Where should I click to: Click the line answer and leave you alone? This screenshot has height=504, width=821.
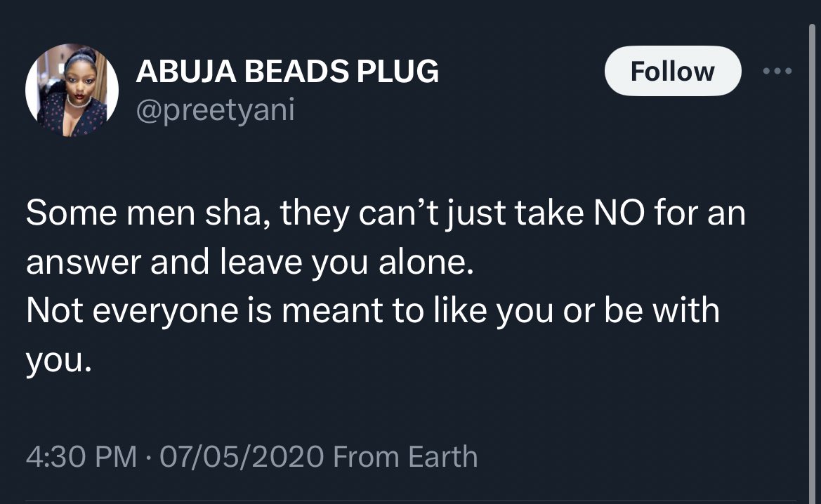click(245, 263)
